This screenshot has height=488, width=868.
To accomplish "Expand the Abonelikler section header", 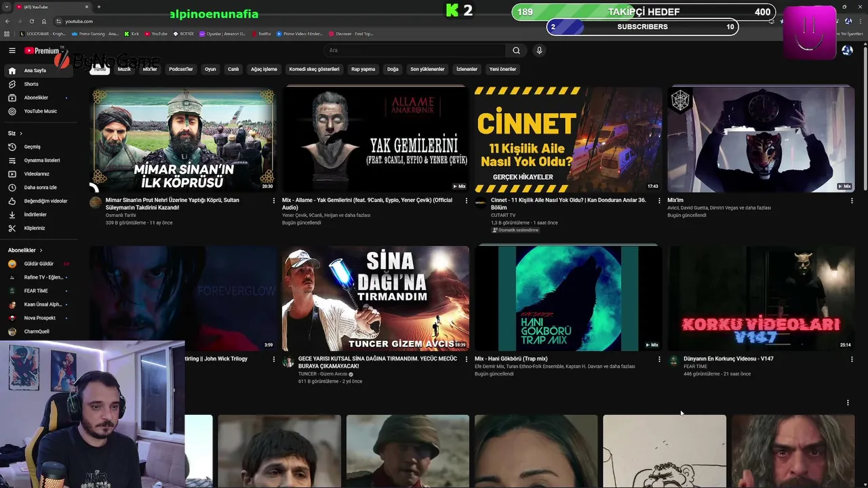I will (25, 250).
